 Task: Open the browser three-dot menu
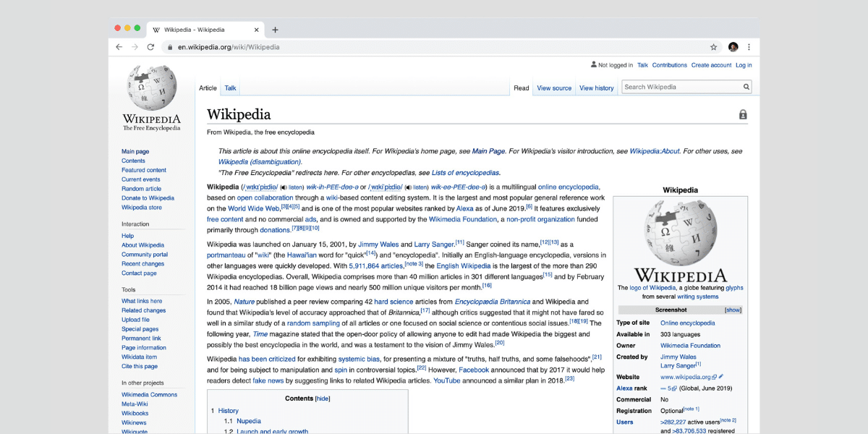pyautogui.click(x=749, y=47)
